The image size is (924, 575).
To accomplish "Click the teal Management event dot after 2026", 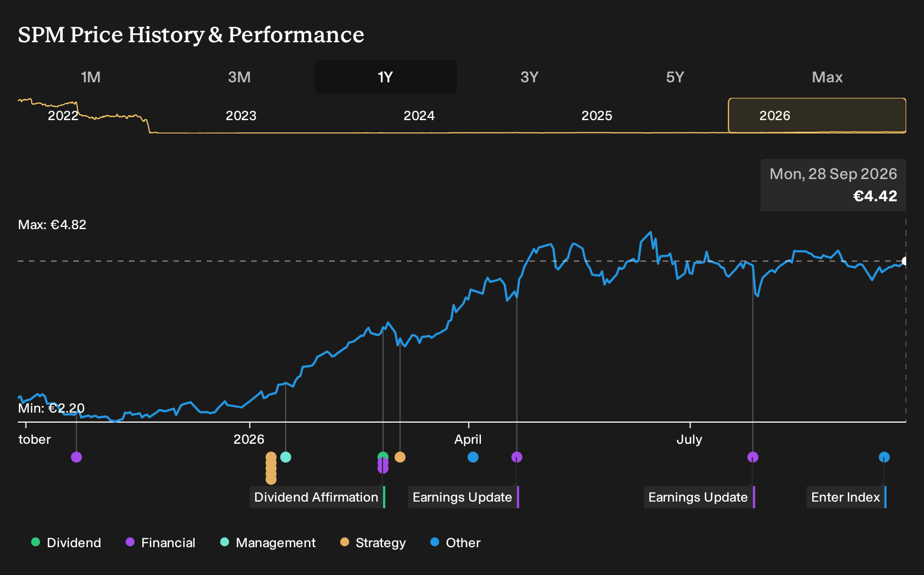I will click(x=286, y=457).
